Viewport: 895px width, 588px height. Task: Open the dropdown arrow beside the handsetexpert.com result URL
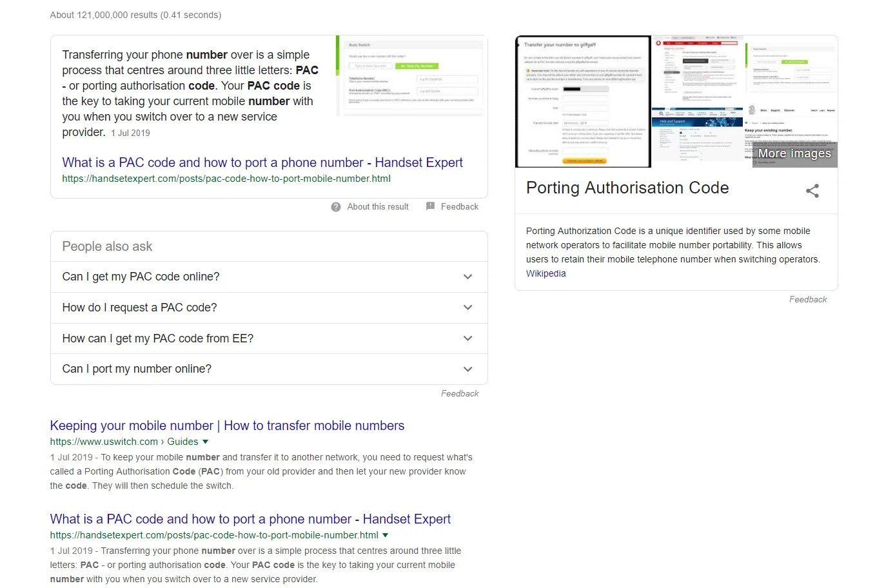(385, 535)
